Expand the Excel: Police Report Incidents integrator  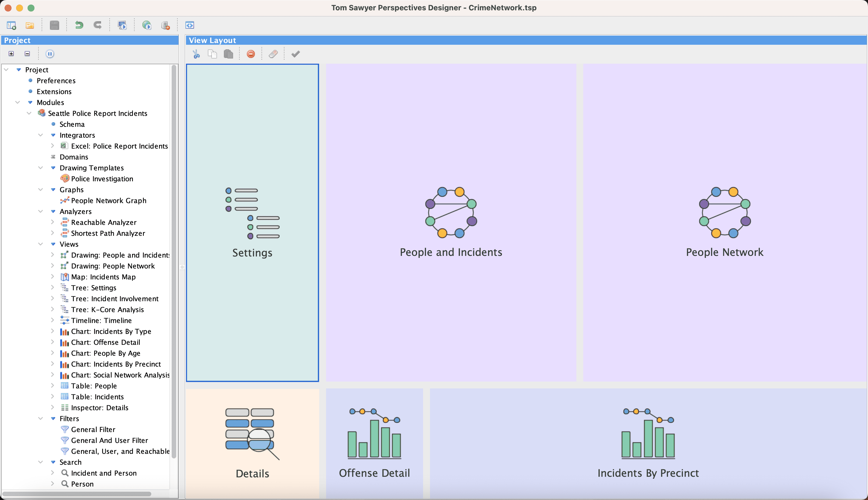(x=52, y=146)
